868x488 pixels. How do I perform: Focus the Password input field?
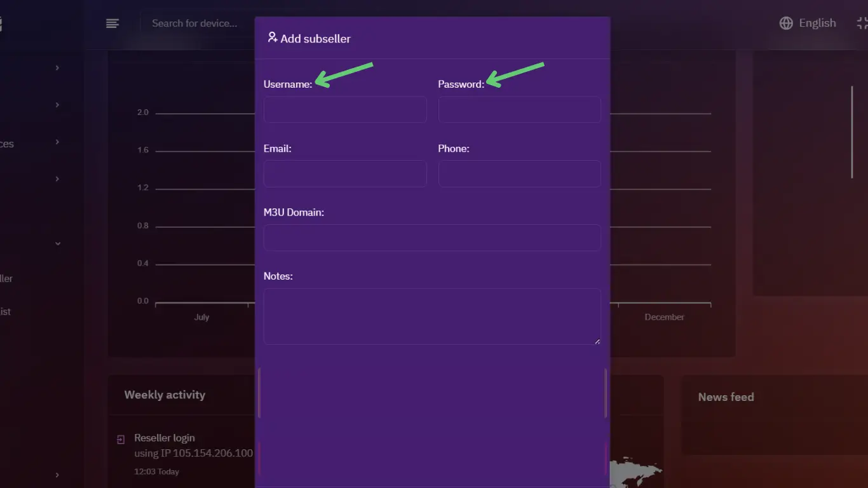pos(519,110)
